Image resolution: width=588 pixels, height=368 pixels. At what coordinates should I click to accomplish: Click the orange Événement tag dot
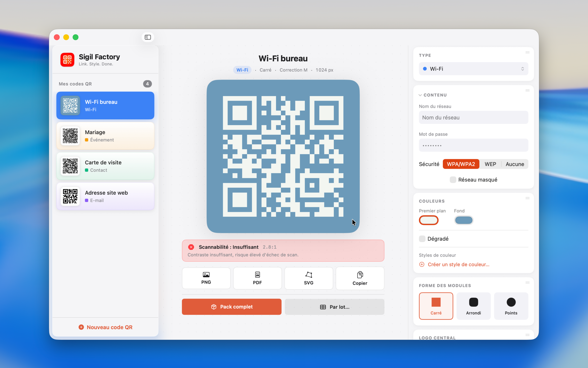pos(87,140)
